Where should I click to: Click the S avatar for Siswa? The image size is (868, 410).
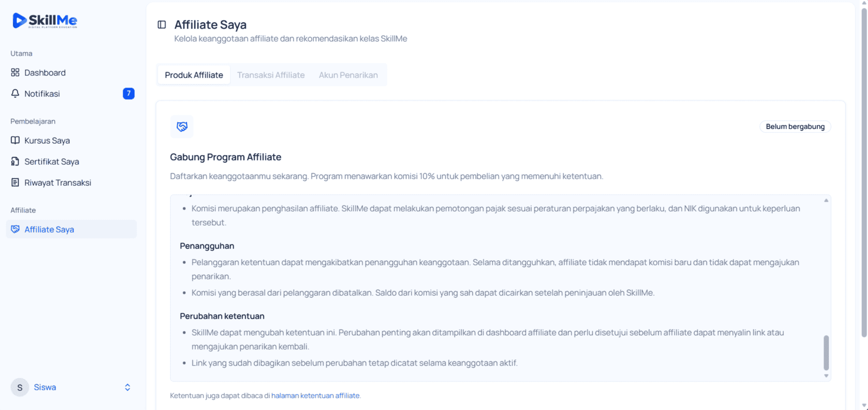20,388
